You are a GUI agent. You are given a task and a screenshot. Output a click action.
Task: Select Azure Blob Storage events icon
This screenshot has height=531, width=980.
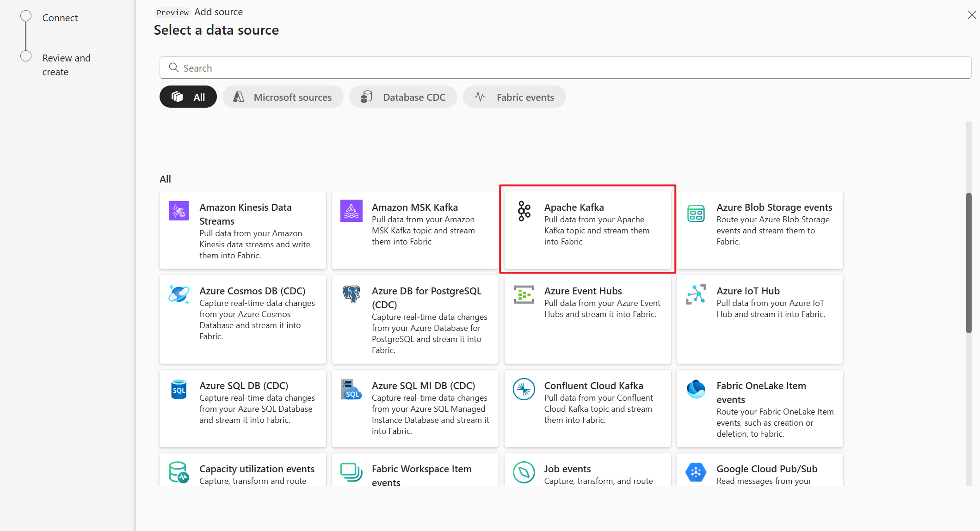pyautogui.click(x=696, y=212)
